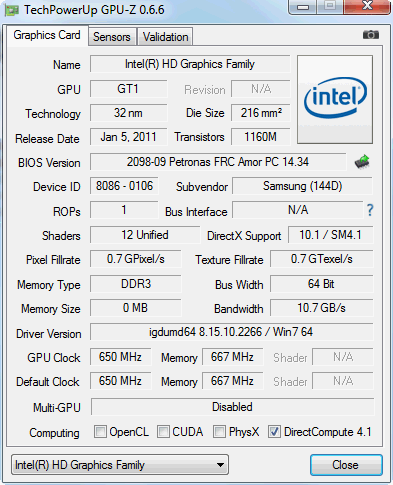The height and width of the screenshot is (485, 393).
Task: Open the Validation tab
Action: 165,37
